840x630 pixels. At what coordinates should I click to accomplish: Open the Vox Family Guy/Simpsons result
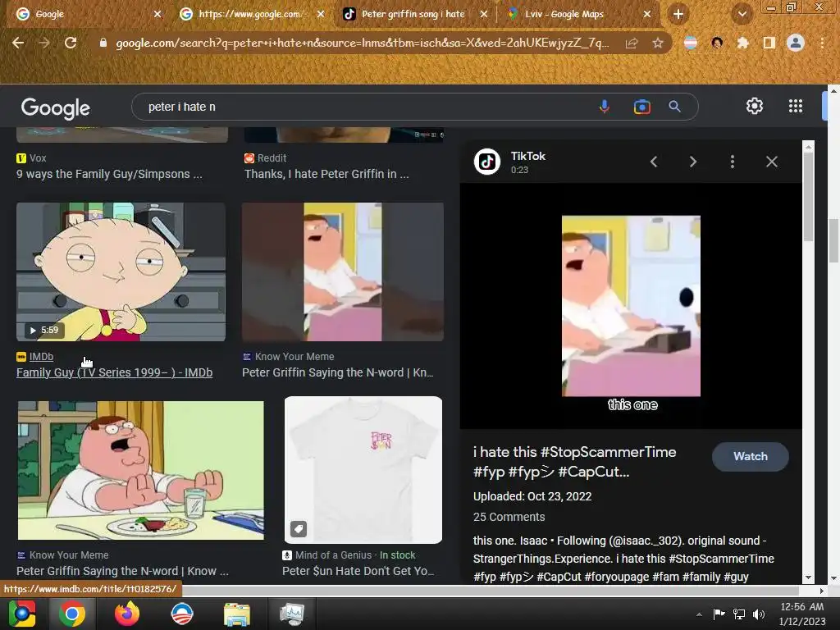[109, 174]
